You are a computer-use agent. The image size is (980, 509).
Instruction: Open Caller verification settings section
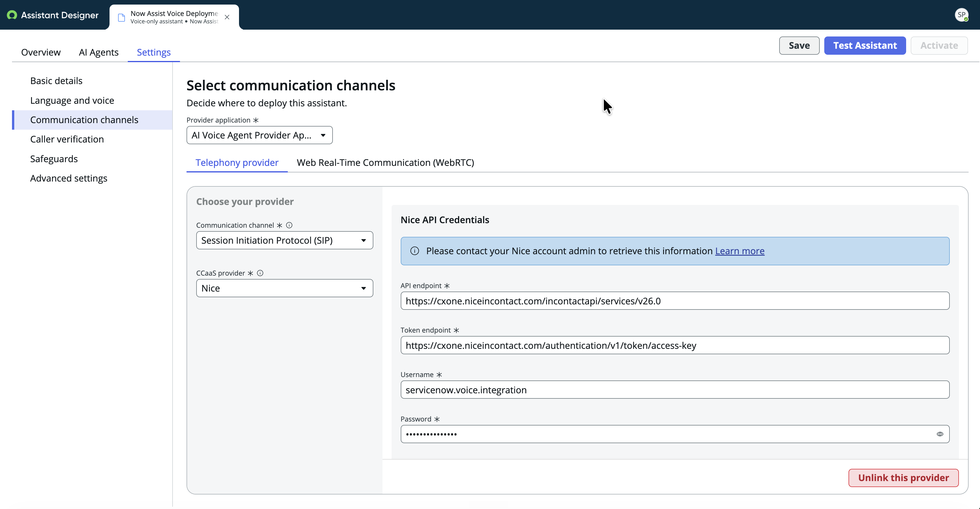pos(67,139)
